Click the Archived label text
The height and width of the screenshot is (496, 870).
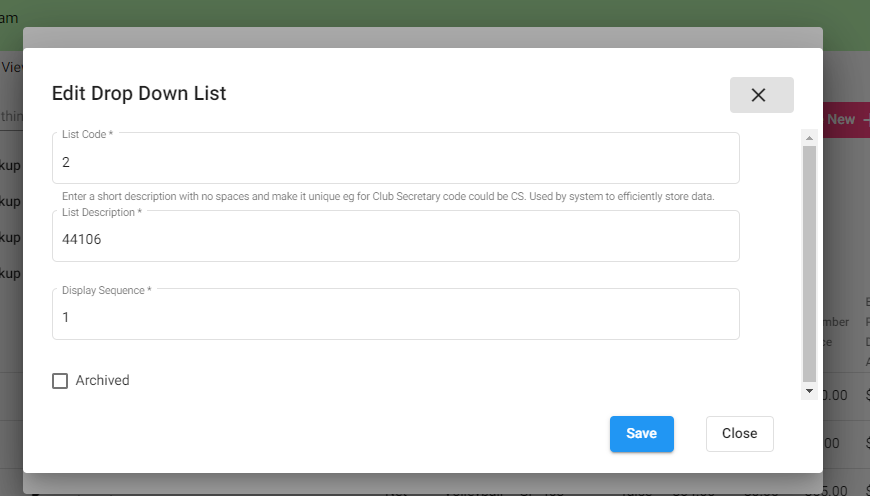point(103,381)
